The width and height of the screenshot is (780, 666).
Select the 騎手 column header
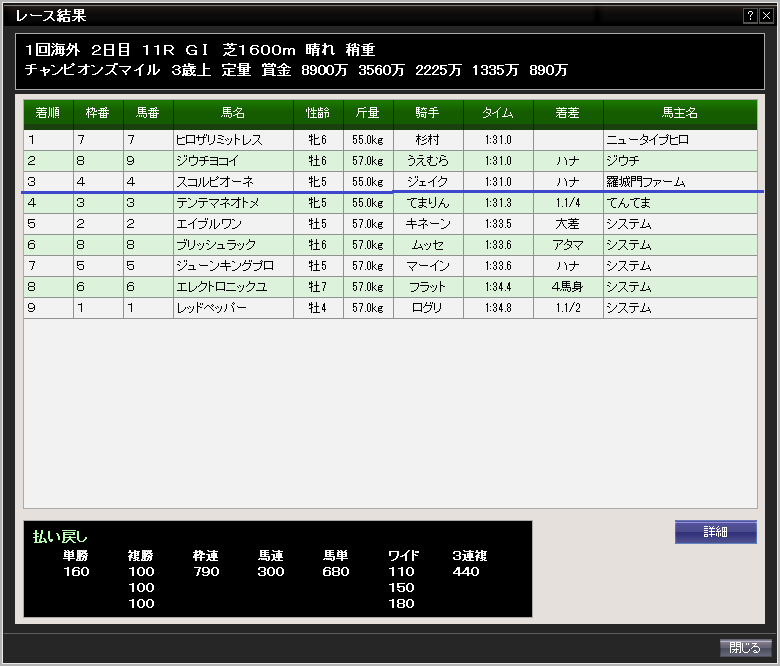tap(427, 114)
